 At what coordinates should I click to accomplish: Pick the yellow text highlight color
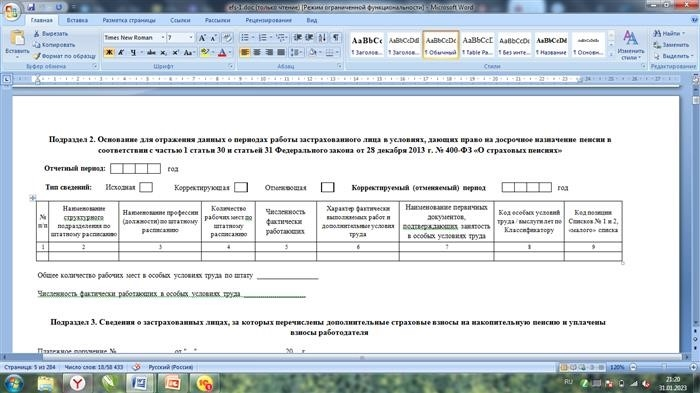(x=204, y=53)
